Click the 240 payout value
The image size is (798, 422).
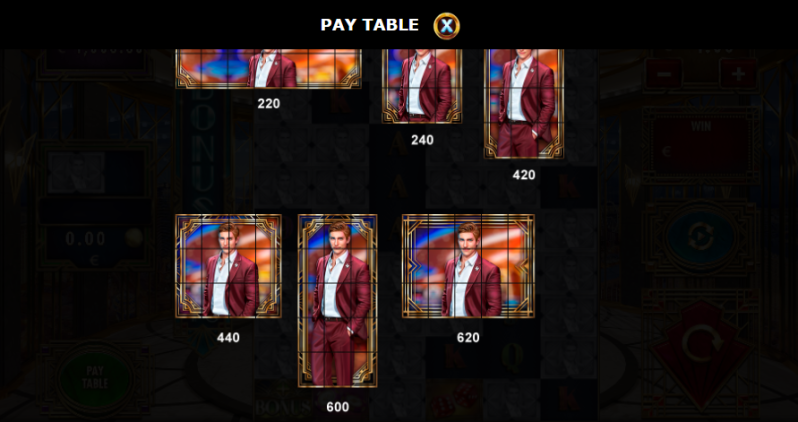click(x=422, y=140)
